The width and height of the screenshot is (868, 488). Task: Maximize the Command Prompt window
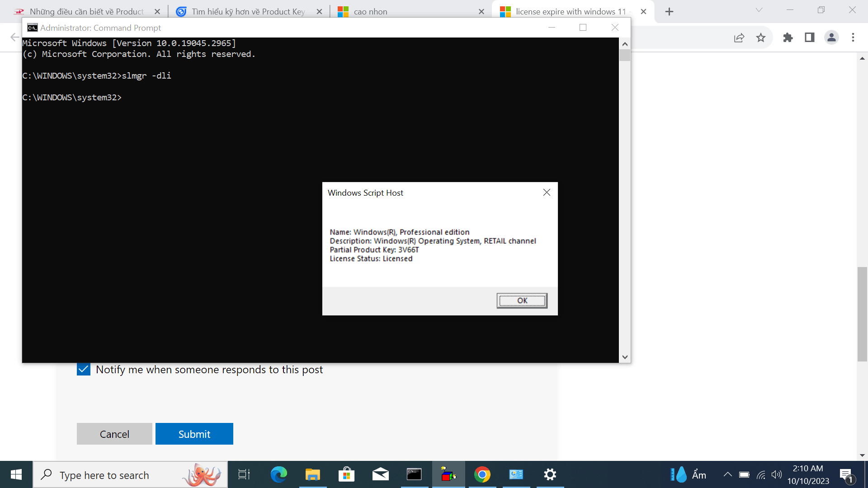583,28
